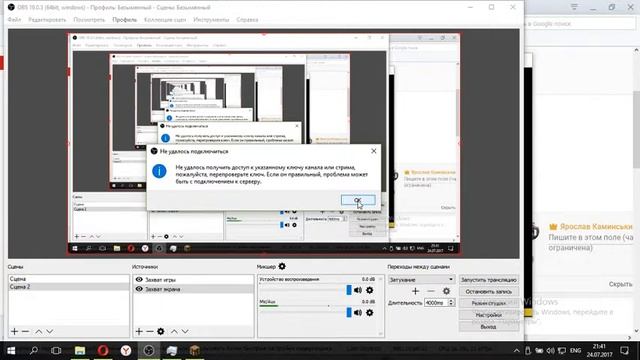Open the Профиль menu
This screenshot has width=640, height=360.
124,20
